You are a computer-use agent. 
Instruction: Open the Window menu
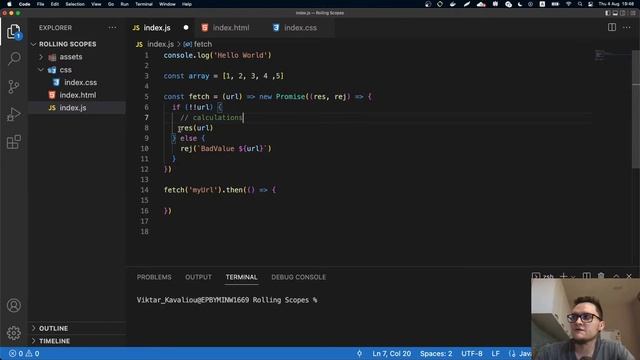[x=167, y=4]
